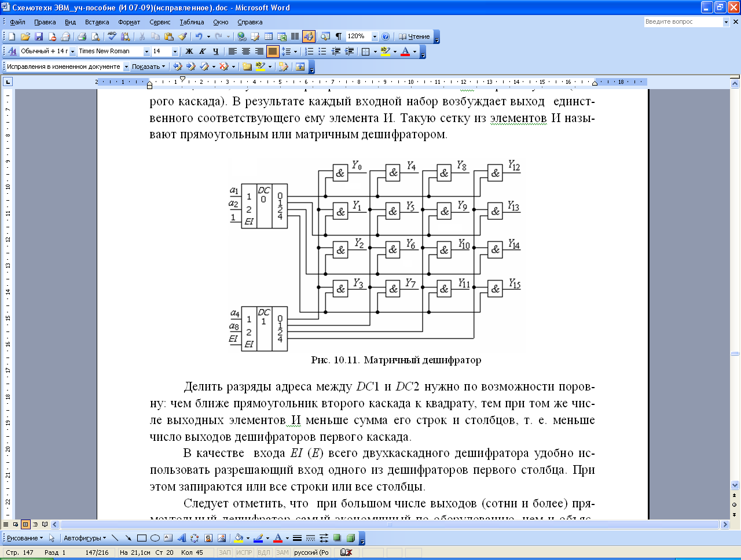The width and height of the screenshot is (741, 560).
Task: Apply yellow highlight color in Formatting toolbar
Action: tap(386, 51)
